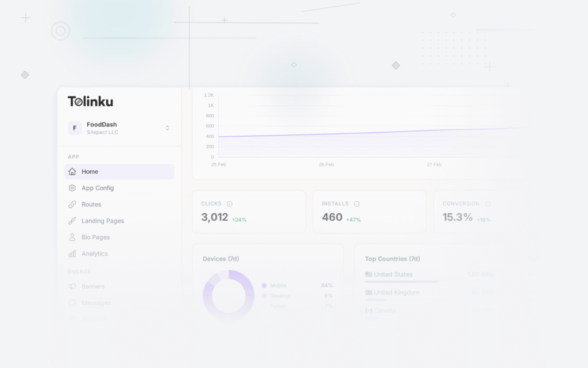Select the Landing Pages pen icon

[x=72, y=221]
